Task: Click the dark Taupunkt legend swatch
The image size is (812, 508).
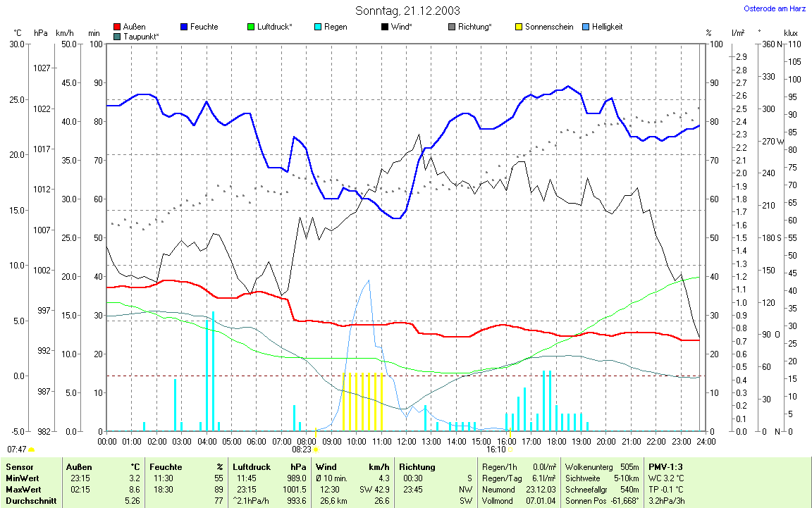Action: [117, 35]
